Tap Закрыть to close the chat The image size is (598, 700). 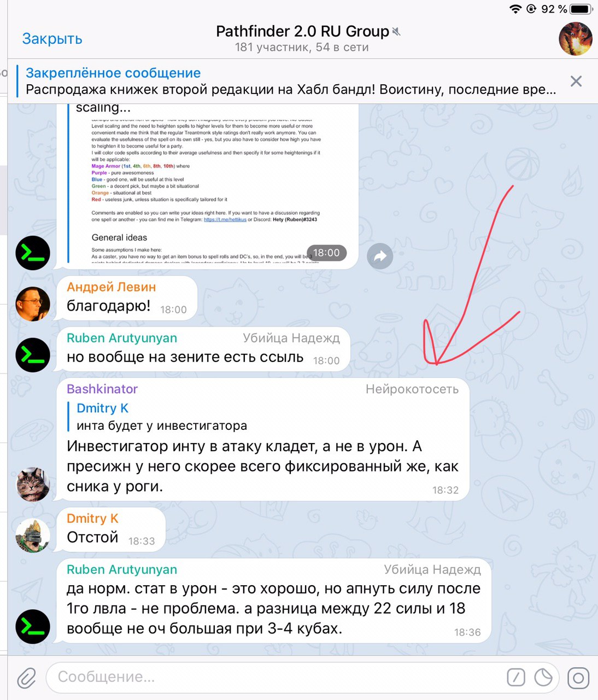[x=52, y=39]
